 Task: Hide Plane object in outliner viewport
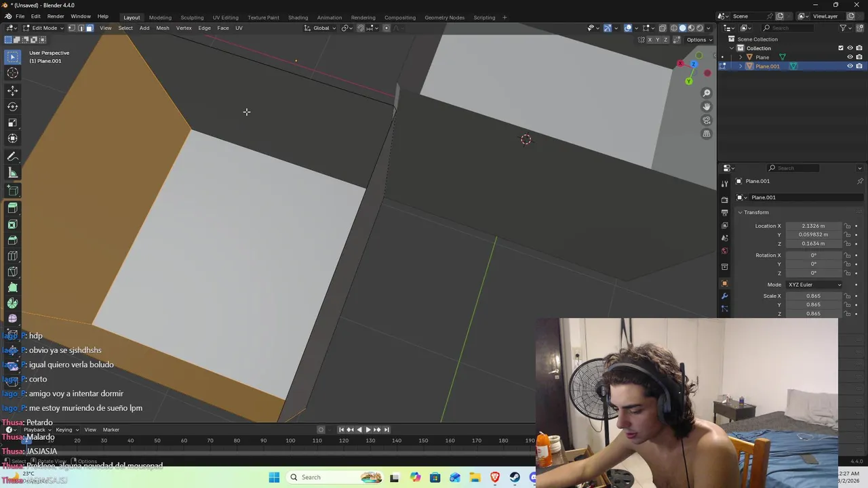click(x=850, y=57)
